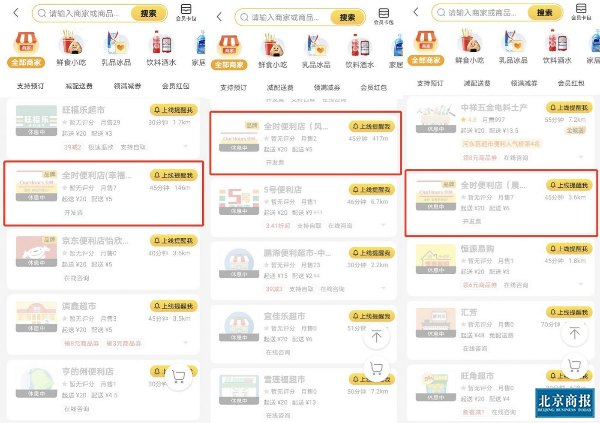600x423 pixels.
Task: Tap 上线提醒我 for 中祥五金电料土产
Action: pyautogui.click(x=569, y=108)
